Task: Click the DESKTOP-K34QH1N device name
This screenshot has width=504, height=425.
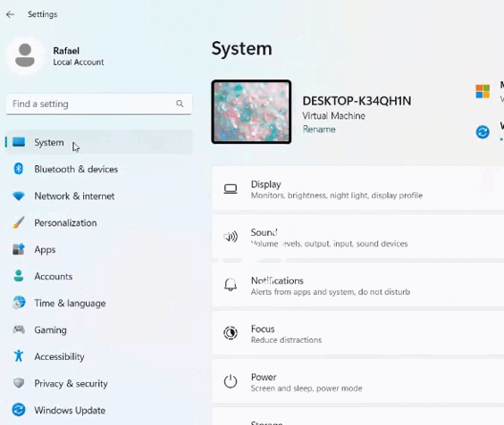Action: (357, 101)
